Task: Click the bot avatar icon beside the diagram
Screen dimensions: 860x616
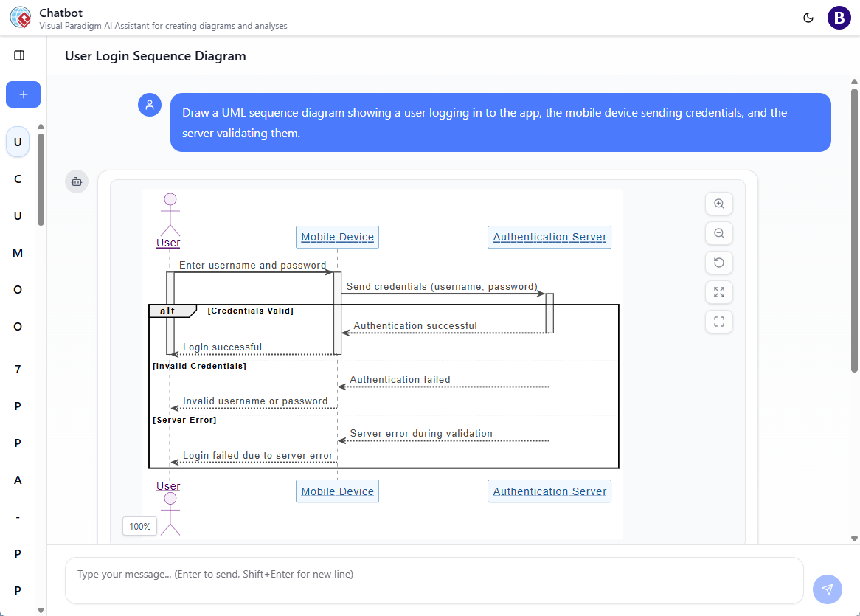Action: click(x=77, y=181)
